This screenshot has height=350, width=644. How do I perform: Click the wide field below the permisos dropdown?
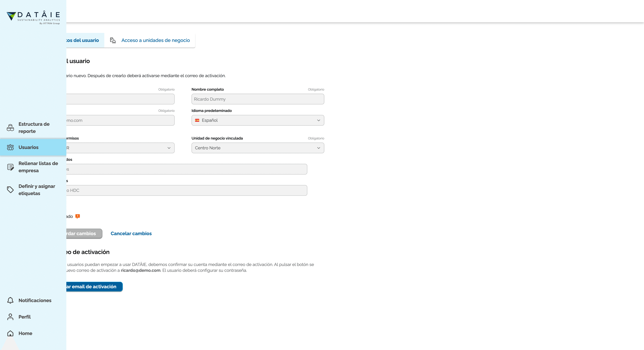pos(186,169)
